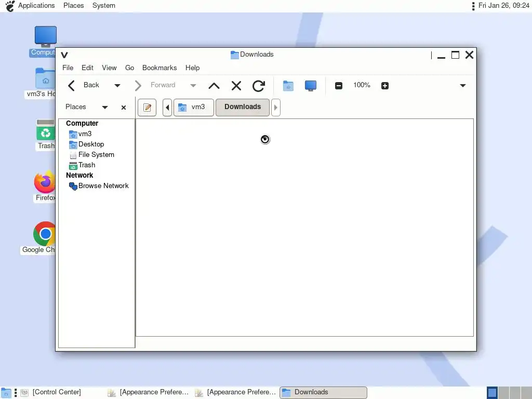The width and height of the screenshot is (532, 399).
Task: Open the Go menu
Action: 129,68
